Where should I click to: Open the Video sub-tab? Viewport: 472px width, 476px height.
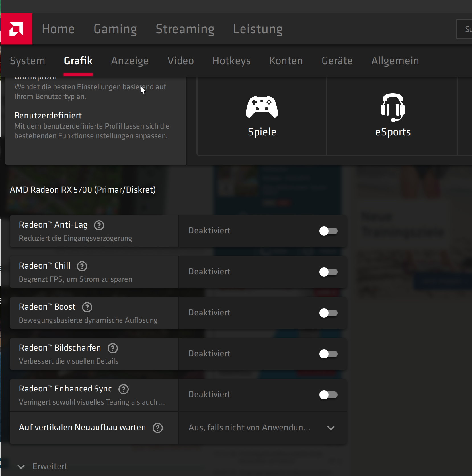pos(180,61)
